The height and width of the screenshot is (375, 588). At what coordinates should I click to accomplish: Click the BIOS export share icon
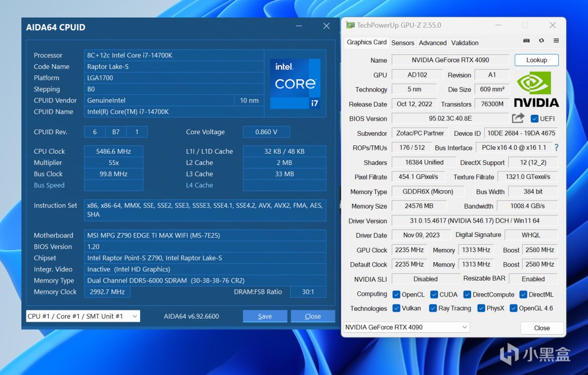[518, 118]
